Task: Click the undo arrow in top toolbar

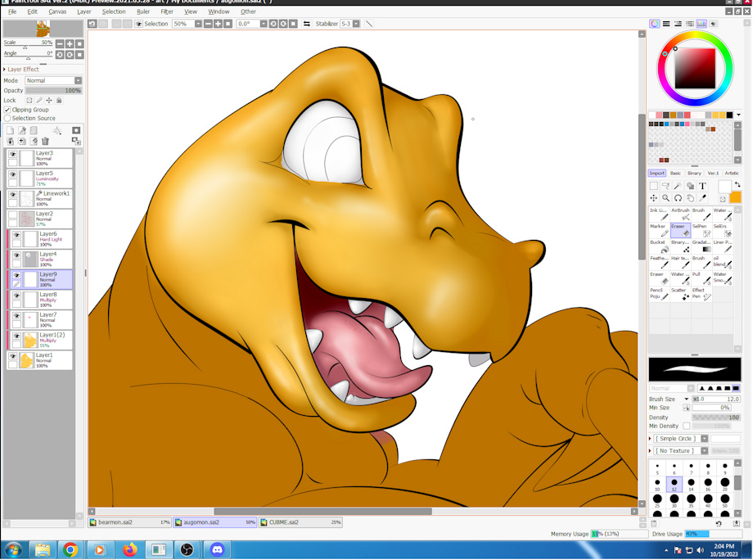Action: 92,24
